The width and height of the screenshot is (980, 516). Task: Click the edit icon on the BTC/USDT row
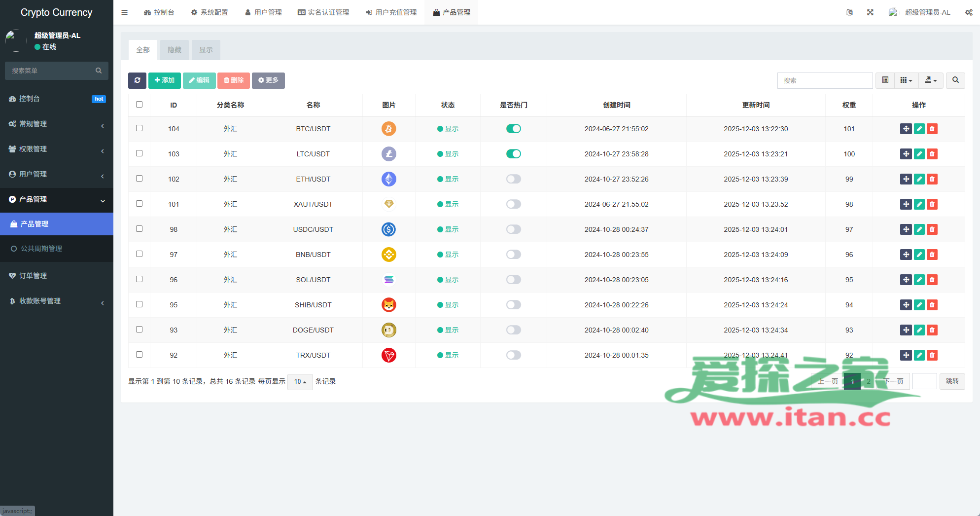click(x=919, y=129)
